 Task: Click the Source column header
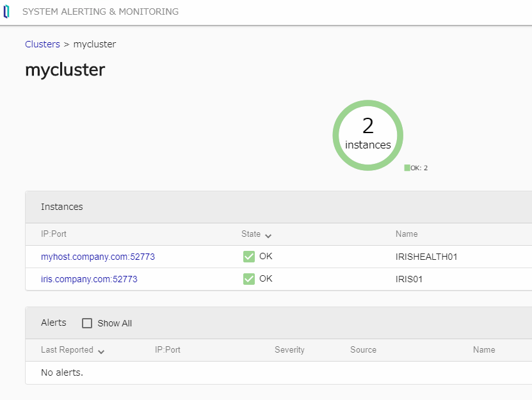point(363,350)
